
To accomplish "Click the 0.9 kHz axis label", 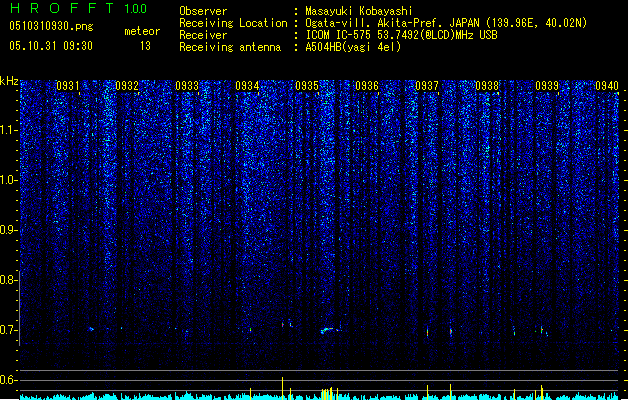I will point(8,230).
